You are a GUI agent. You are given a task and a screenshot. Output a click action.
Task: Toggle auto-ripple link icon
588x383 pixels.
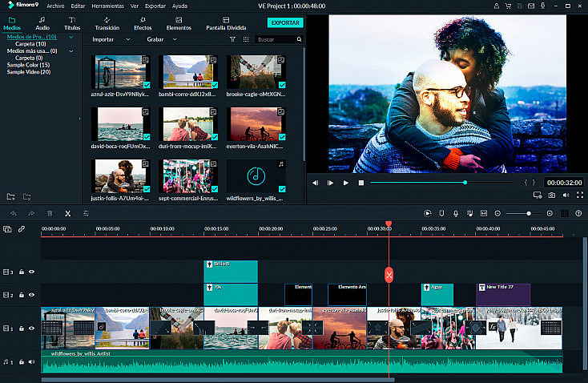point(22,229)
